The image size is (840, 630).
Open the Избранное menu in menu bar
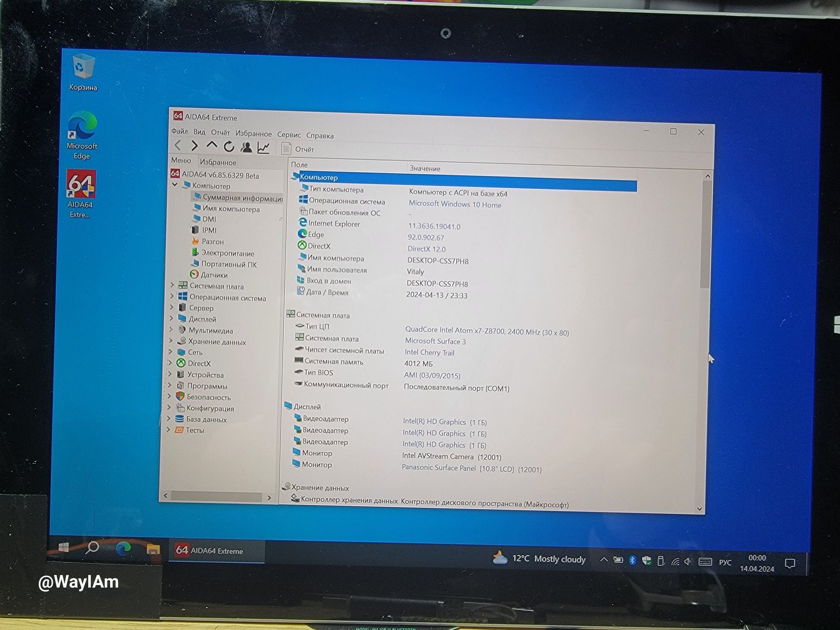253,134
